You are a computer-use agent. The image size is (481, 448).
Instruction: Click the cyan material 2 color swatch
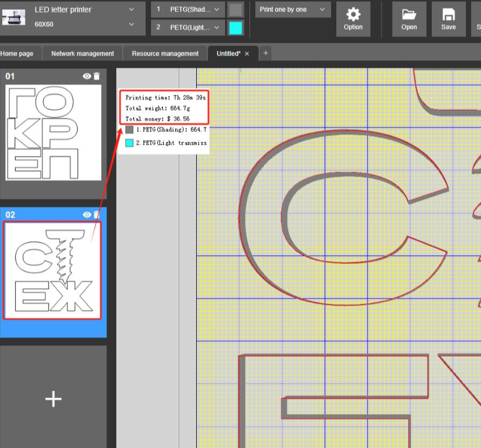[236, 28]
